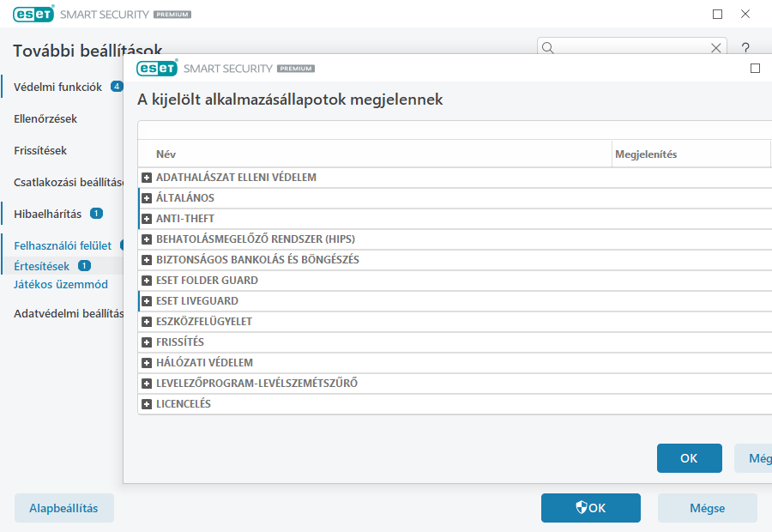The width and height of the screenshot is (772, 532).
Task: Confirm the dialog with its OK button
Action: click(x=689, y=458)
